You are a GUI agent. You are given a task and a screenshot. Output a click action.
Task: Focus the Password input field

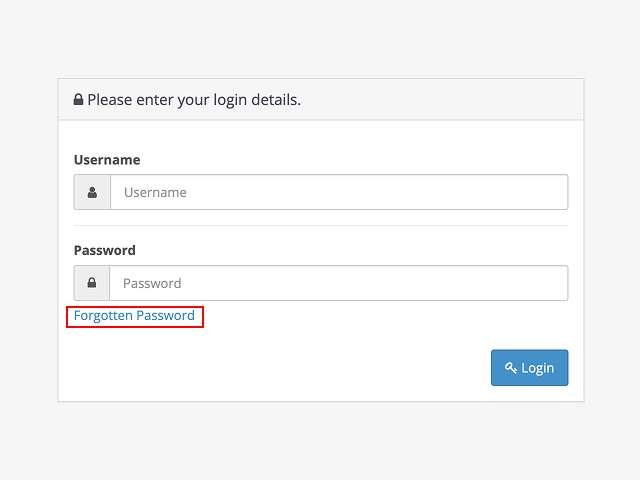[338, 283]
